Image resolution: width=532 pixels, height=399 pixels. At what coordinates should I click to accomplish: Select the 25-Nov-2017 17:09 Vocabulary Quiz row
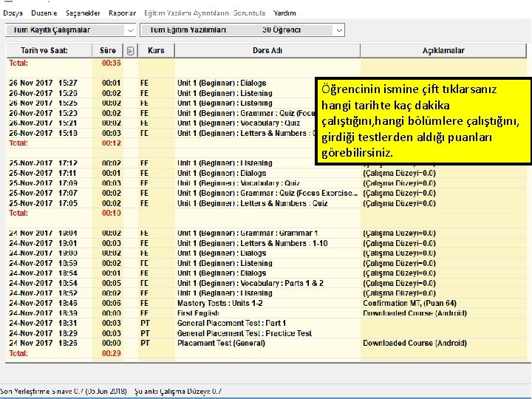pos(267,183)
